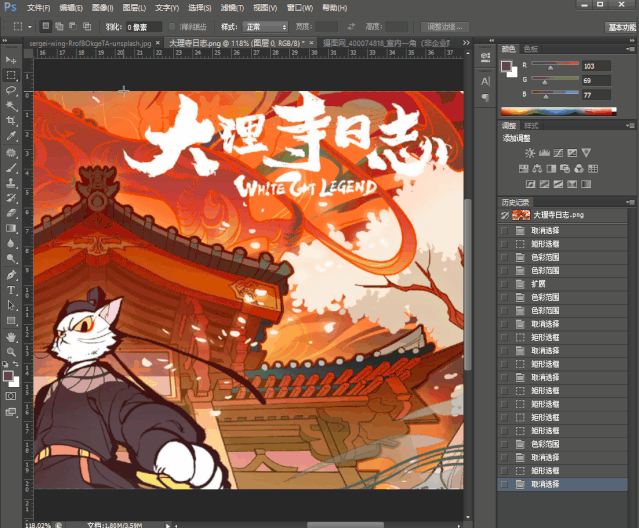Open the Color panel flyout menu
The width and height of the screenshot is (639, 528).
[630, 49]
